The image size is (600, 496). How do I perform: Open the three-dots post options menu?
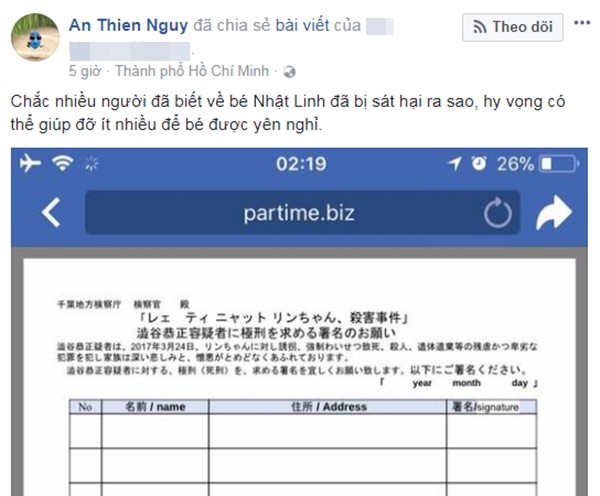pyautogui.click(x=582, y=23)
